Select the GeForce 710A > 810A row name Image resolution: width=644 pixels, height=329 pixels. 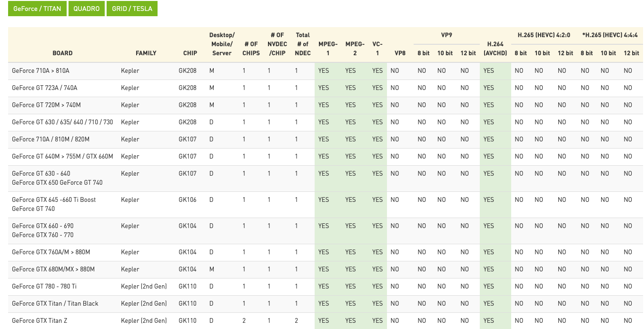coord(40,71)
